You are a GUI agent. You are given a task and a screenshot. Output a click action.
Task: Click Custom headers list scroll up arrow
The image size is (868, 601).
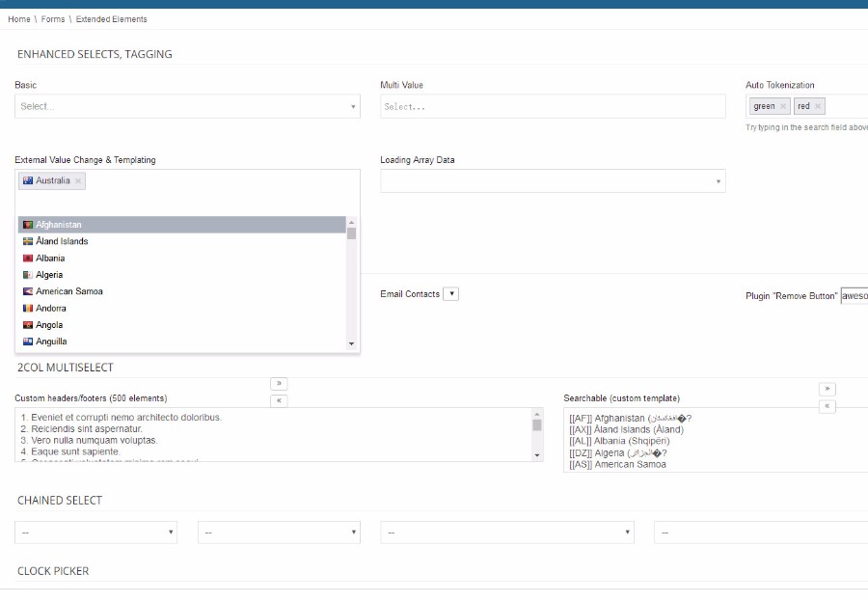point(537,414)
